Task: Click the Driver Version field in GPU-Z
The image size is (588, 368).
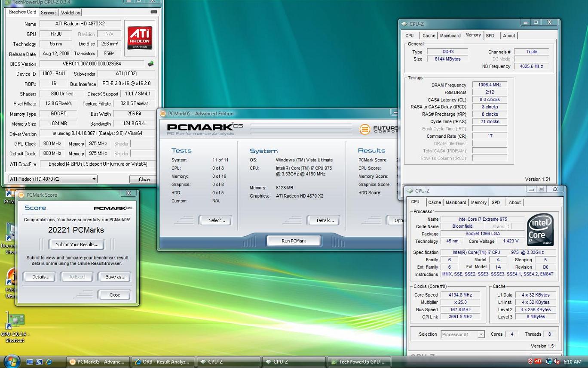Action: pyautogui.click(x=97, y=133)
